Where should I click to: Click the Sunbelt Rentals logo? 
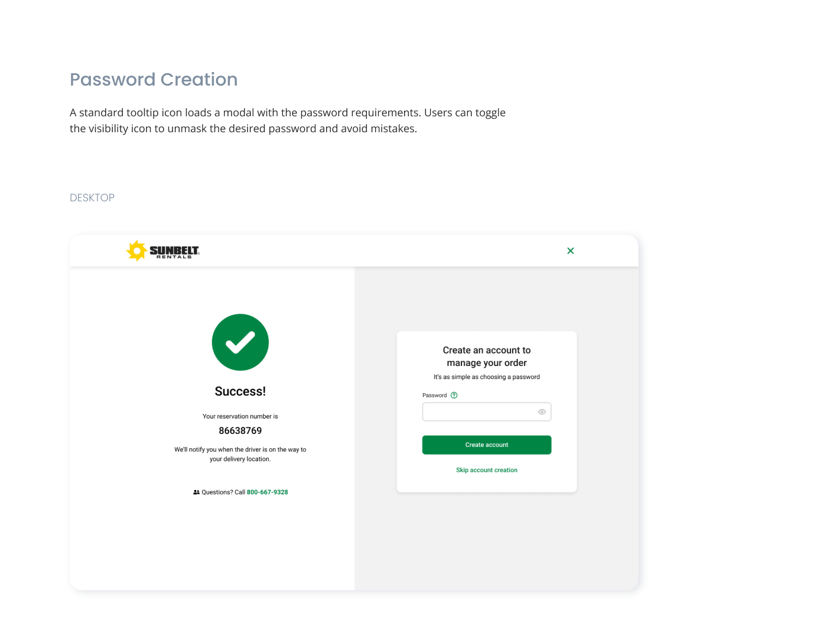163,251
